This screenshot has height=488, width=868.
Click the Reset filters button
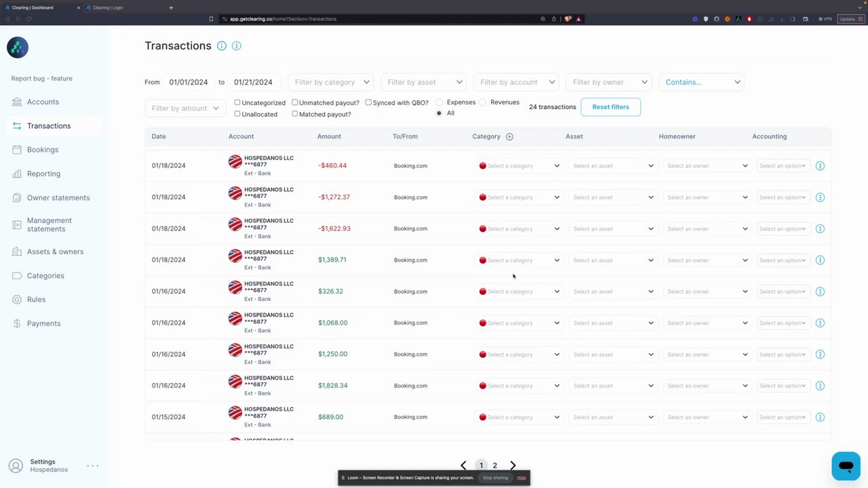click(610, 107)
